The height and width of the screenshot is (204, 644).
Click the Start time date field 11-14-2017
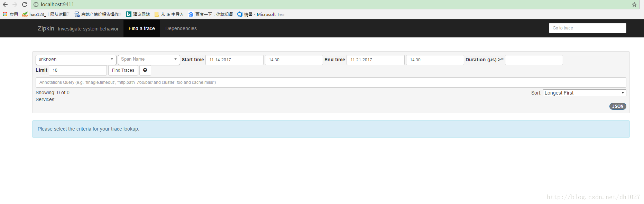click(234, 60)
